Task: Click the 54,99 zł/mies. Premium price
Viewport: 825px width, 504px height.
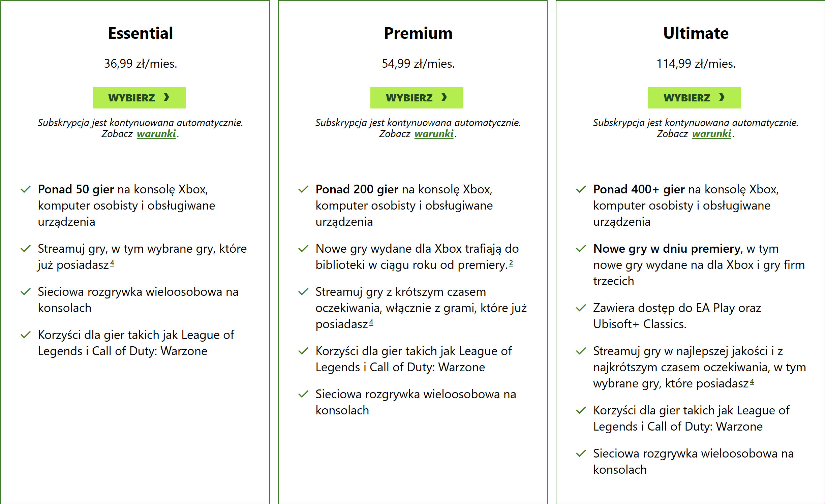Action: [x=418, y=63]
